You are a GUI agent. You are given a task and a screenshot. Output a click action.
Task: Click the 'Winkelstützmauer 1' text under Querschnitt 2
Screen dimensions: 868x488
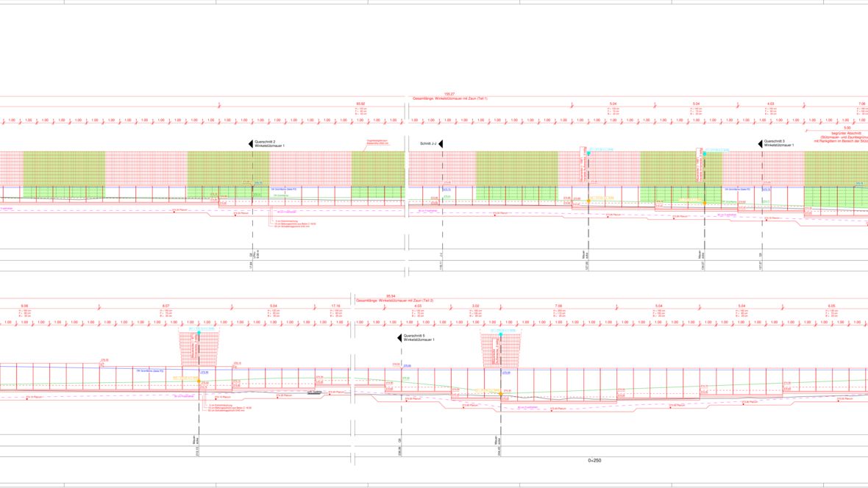point(269,146)
